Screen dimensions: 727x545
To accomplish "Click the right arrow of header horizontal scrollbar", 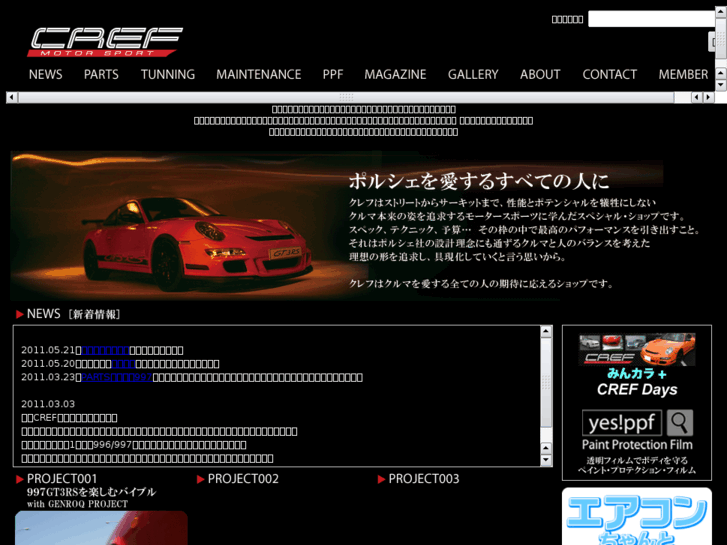I will coord(708,97).
